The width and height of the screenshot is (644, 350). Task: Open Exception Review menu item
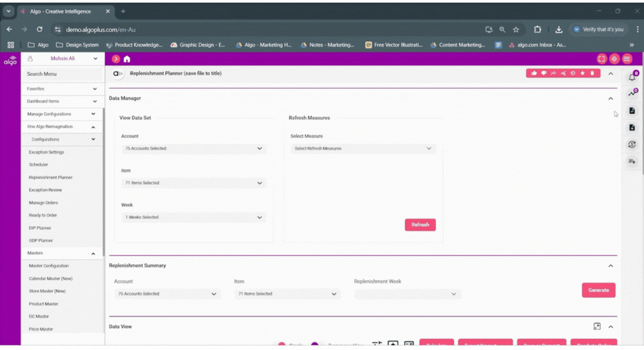pyautogui.click(x=45, y=190)
